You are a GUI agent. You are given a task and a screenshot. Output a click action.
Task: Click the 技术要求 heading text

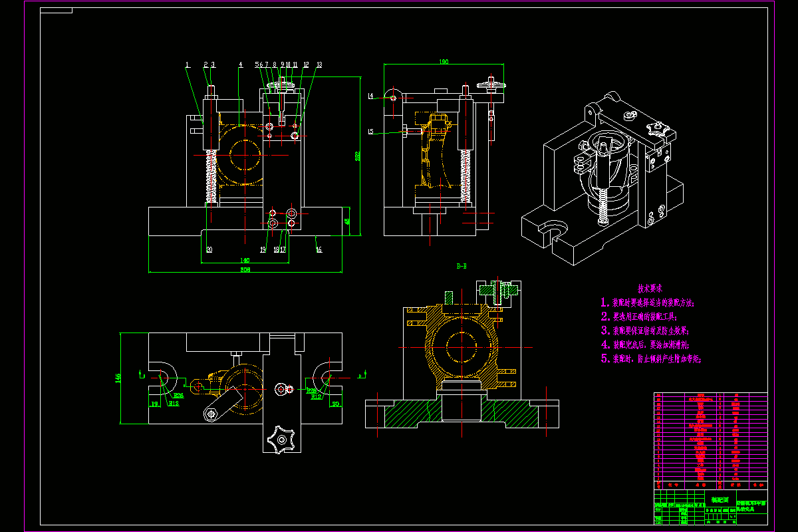[650, 289]
